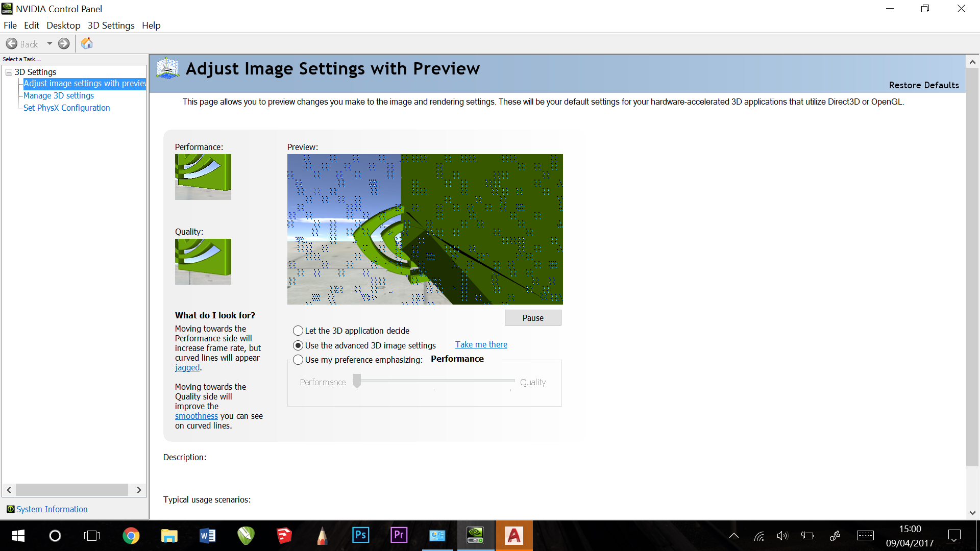Open the 3D Settings menu

click(111, 26)
